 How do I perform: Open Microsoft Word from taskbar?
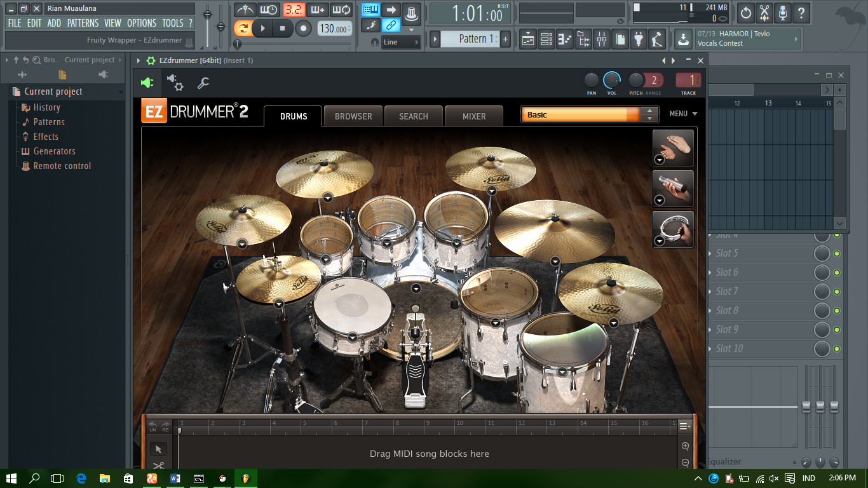pyautogui.click(x=175, y=478)
